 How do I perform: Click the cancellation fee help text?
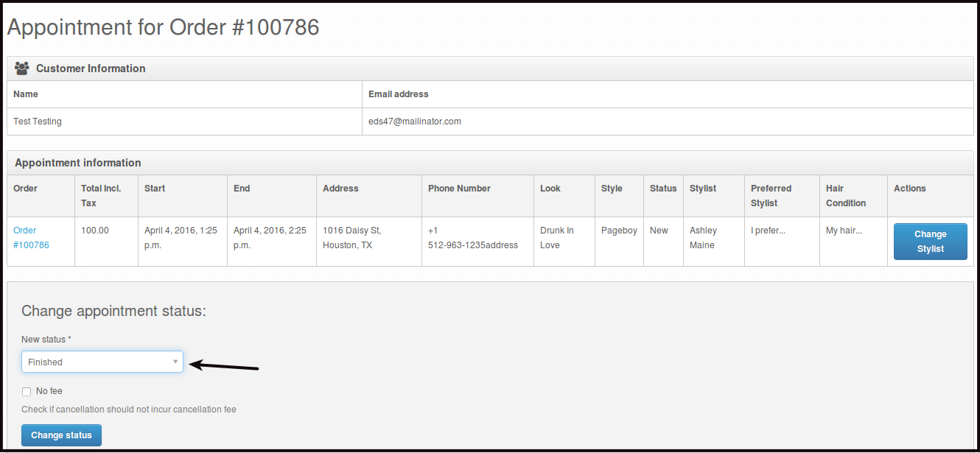(x=129, y=410)
